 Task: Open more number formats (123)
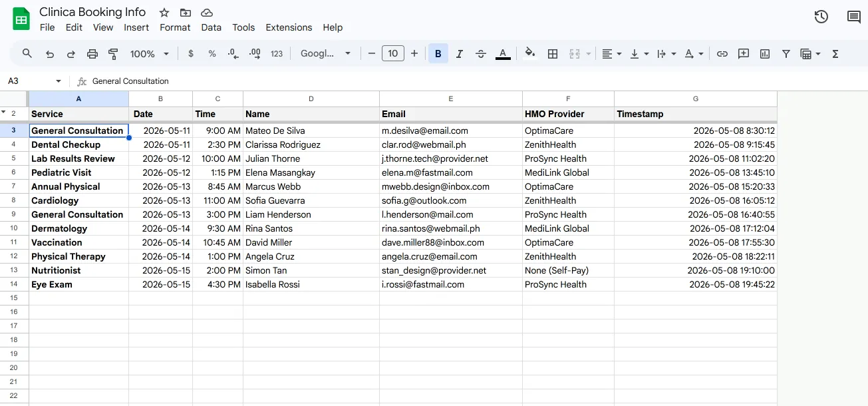click(277, 54)
